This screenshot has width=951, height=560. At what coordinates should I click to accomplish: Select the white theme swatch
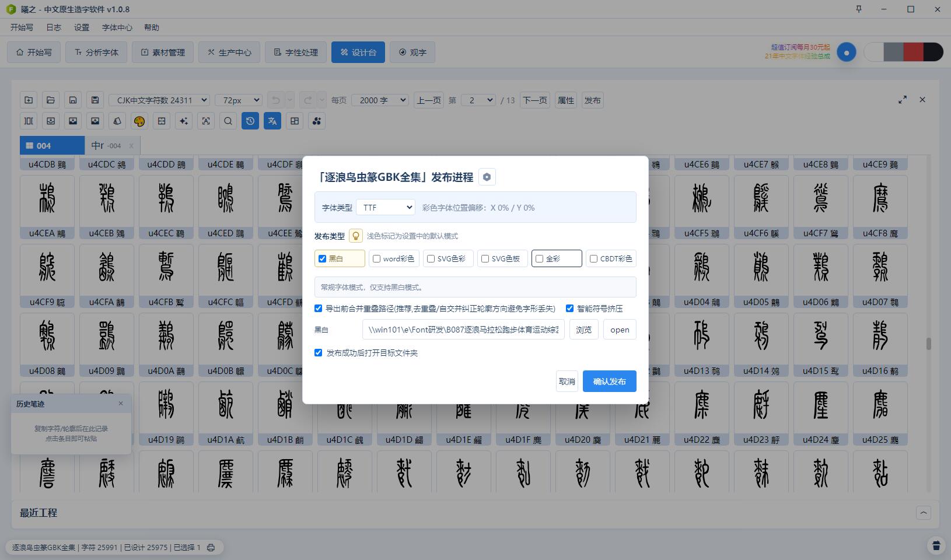coord(874,52)
